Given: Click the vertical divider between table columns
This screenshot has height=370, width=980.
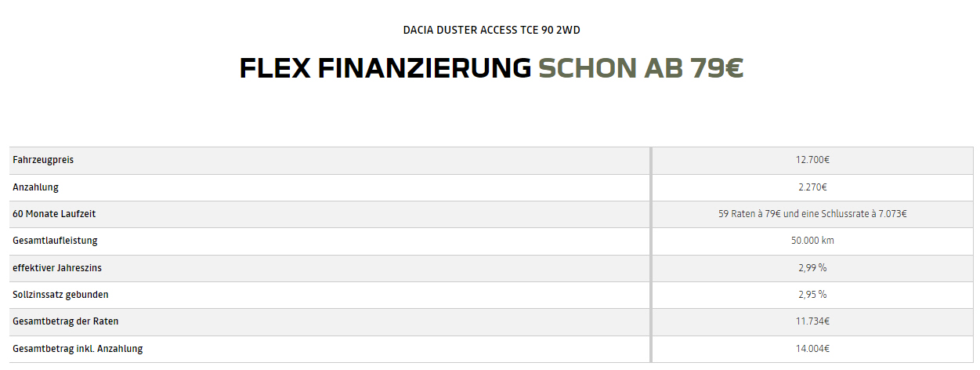Looking at the screenshot, I should pyautogui.click(x=650, y=254).
